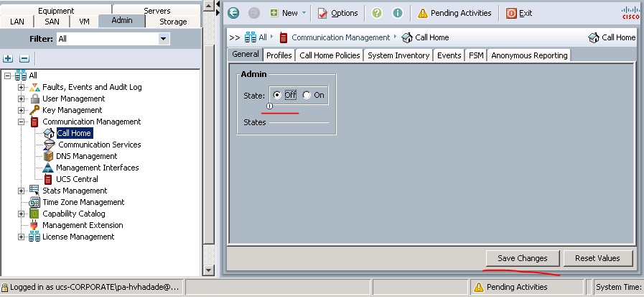
Task: Select Management Extension in the tree
Action: coord(83,225)
